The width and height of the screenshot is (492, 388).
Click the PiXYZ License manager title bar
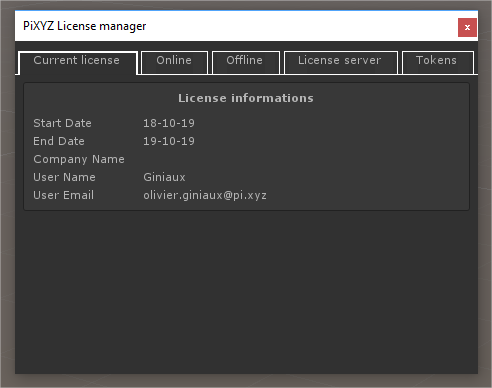(x=233, y=26)
